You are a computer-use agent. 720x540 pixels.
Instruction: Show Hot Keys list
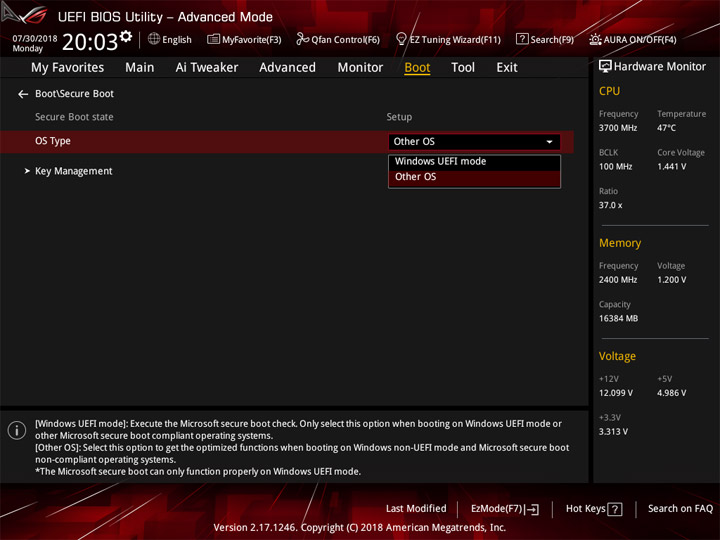[594, 509]
